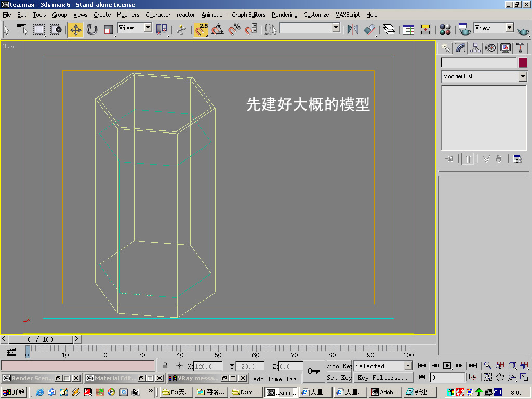Activate Select and Move tool
Viewport: 532px width, 399px height.
coord(75,30)
